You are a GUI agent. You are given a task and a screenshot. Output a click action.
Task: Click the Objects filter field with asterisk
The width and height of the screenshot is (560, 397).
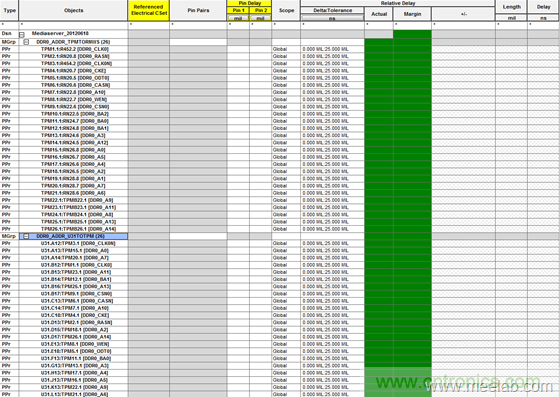coord(73,25)
